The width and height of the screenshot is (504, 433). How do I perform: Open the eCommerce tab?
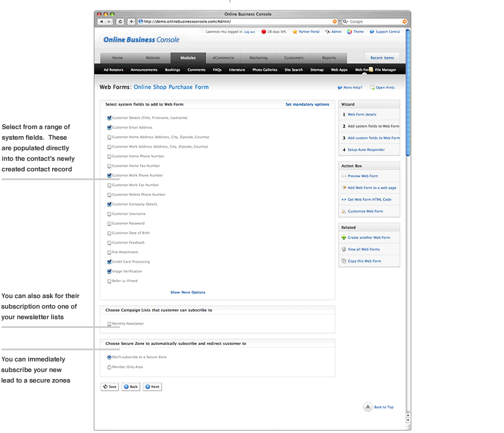click(x=223, y=58)
